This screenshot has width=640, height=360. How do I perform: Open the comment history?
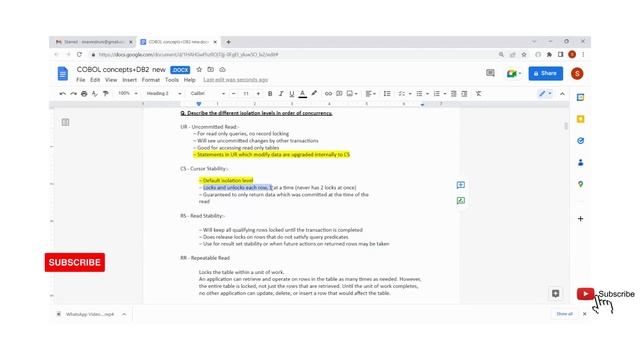click(x=490, y=73)
